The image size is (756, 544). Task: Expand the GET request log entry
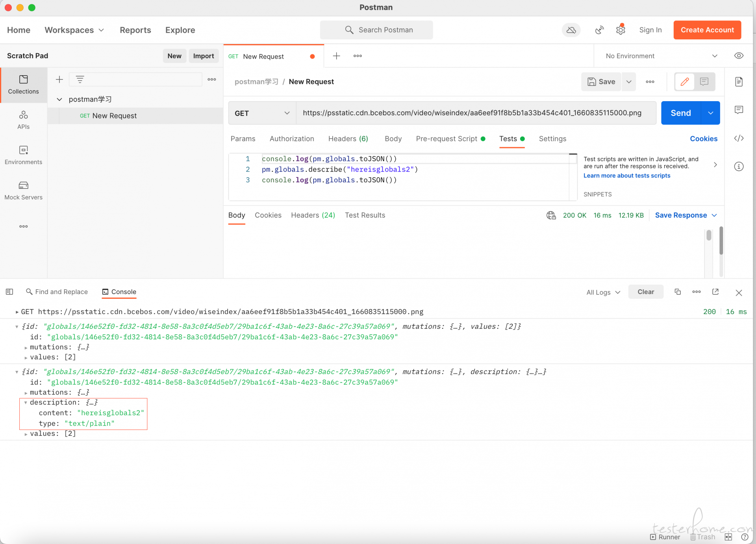[17, 312]
